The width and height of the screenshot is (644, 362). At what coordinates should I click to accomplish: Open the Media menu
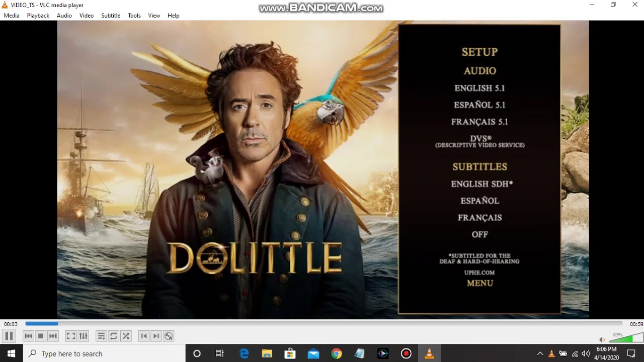pos(12,16)
